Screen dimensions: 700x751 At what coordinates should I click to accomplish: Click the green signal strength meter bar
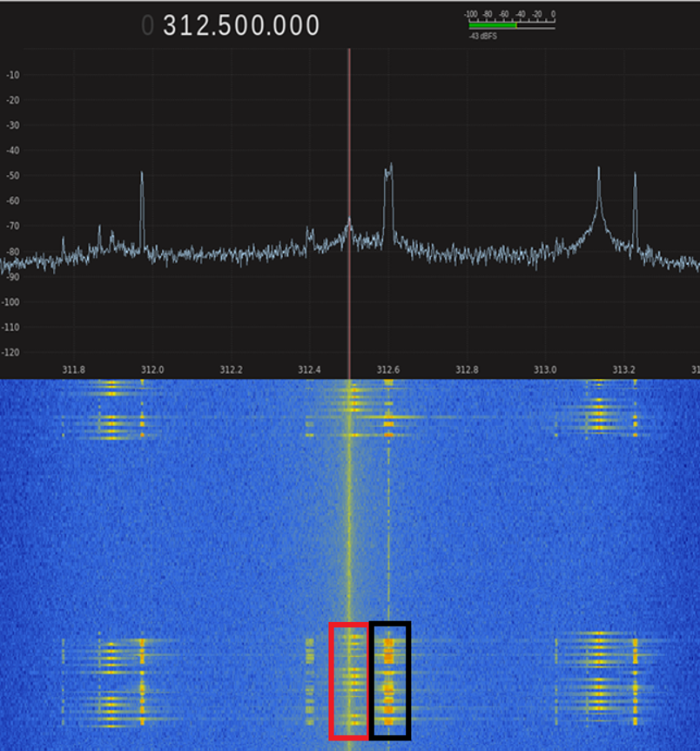point(492,25)
